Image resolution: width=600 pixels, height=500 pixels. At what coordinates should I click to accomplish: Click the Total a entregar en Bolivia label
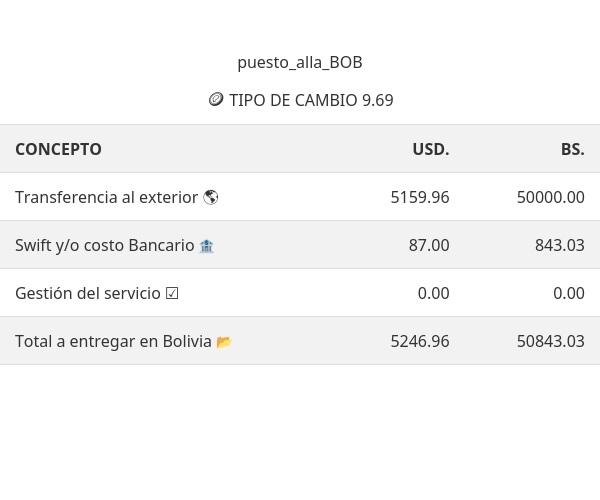click(x=113, y=341)
